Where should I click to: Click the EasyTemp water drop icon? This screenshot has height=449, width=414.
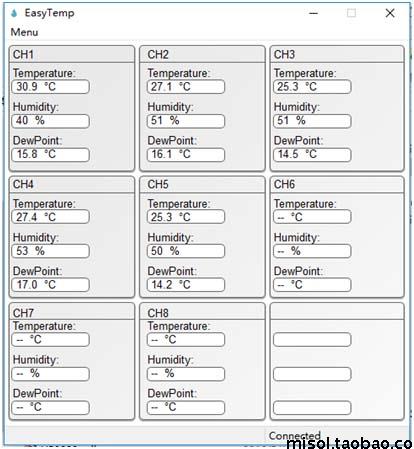click(x=14, y=13)
